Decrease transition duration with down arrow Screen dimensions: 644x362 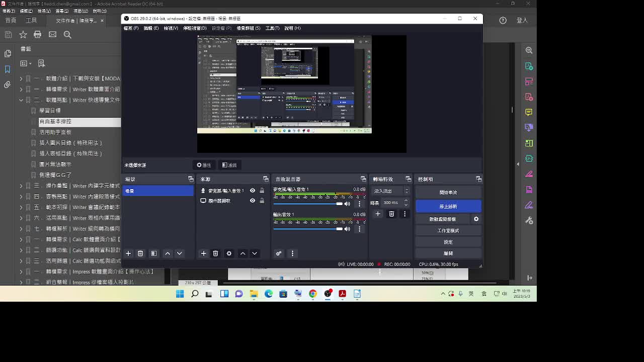[x=406, y=205]
